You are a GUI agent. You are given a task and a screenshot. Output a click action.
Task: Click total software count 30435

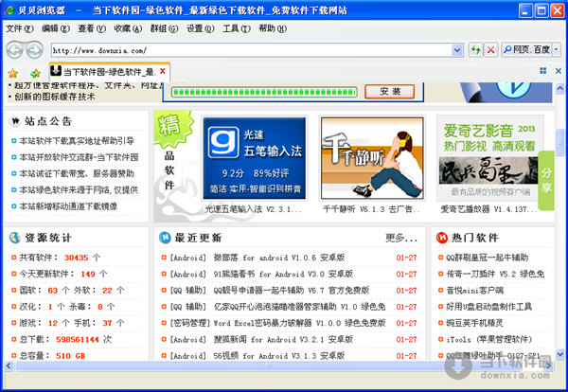pos(76,258)
